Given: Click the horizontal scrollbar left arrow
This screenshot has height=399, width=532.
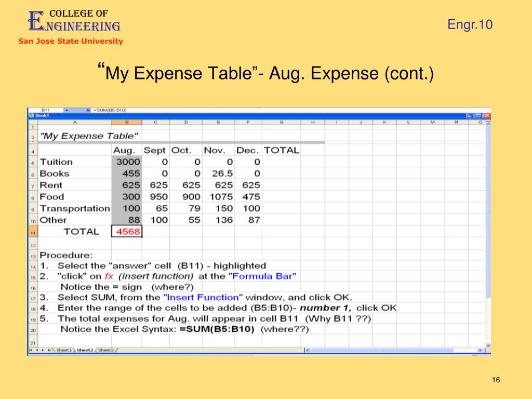Looking at the screenshot, I should (x=308, y=350).
